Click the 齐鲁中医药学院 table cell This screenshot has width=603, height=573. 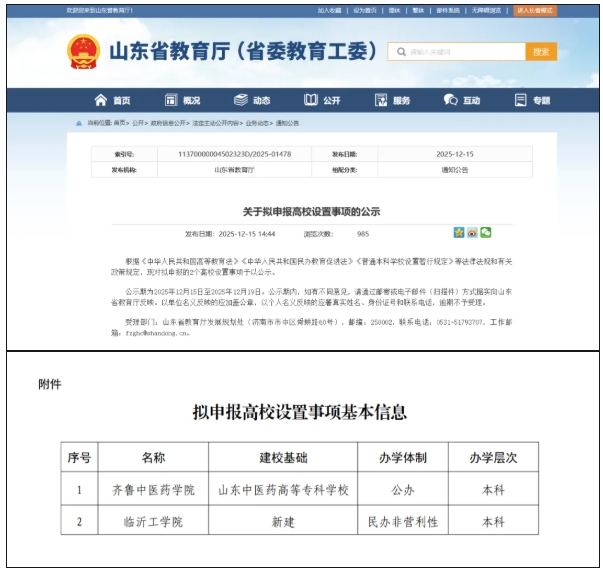pyautogui.click(x=153, y=490)
